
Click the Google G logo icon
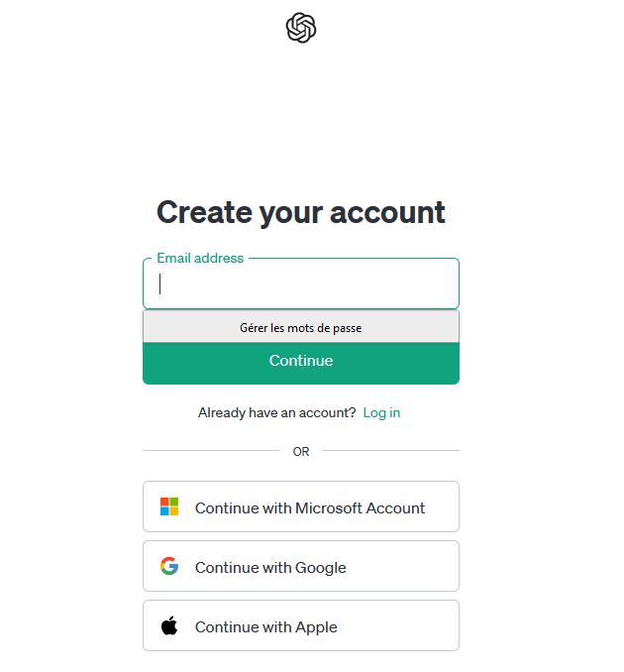click(169, 567)
